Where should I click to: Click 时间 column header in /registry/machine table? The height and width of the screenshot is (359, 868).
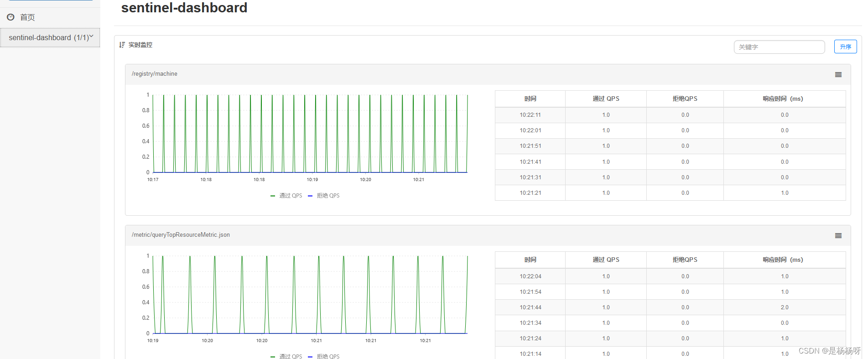tap(530, 99)
